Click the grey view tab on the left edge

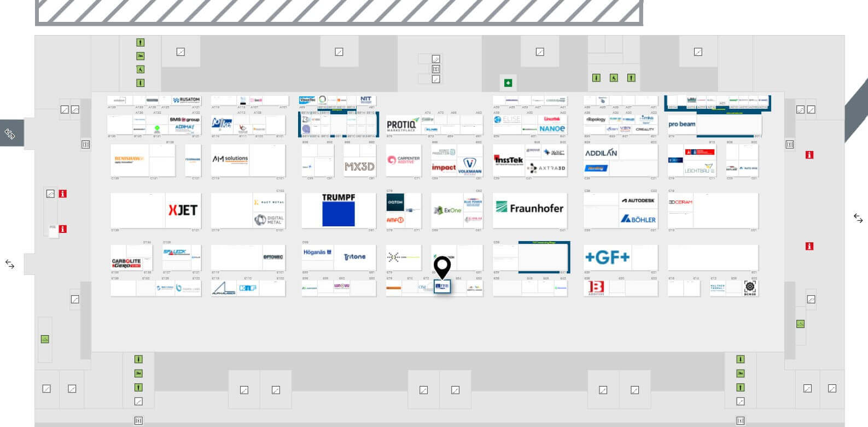pyautogui.click(x=11, y=133)
